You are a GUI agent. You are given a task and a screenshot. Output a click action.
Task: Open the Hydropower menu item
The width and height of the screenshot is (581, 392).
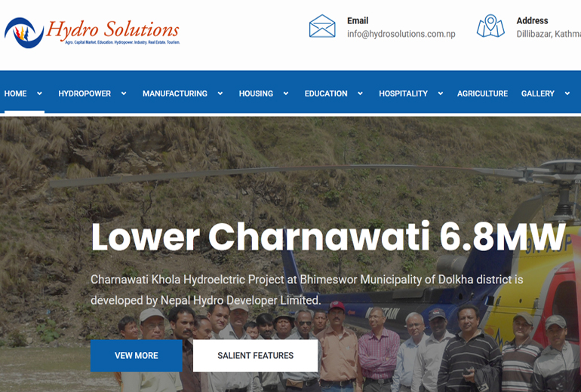85,93
